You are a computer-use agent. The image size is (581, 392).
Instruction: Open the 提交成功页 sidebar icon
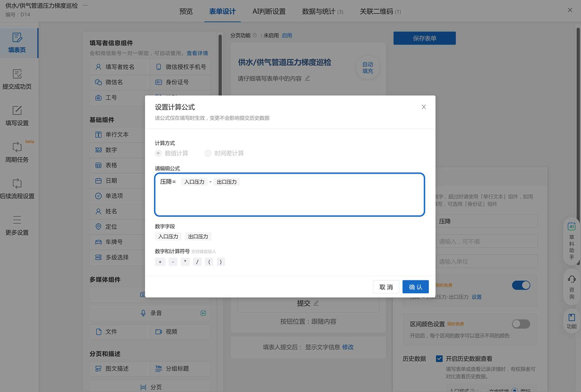coord(17,79)
